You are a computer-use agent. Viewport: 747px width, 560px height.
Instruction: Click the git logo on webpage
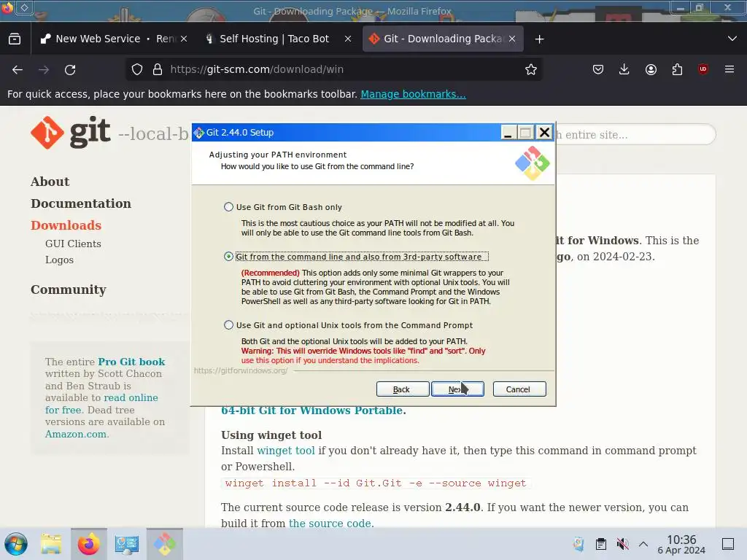tap(71, 133)
